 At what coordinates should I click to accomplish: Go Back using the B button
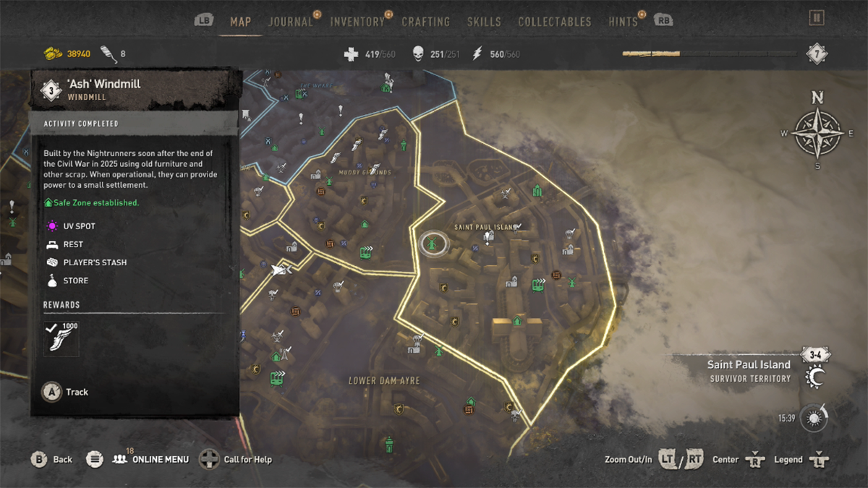click(51, 459)
